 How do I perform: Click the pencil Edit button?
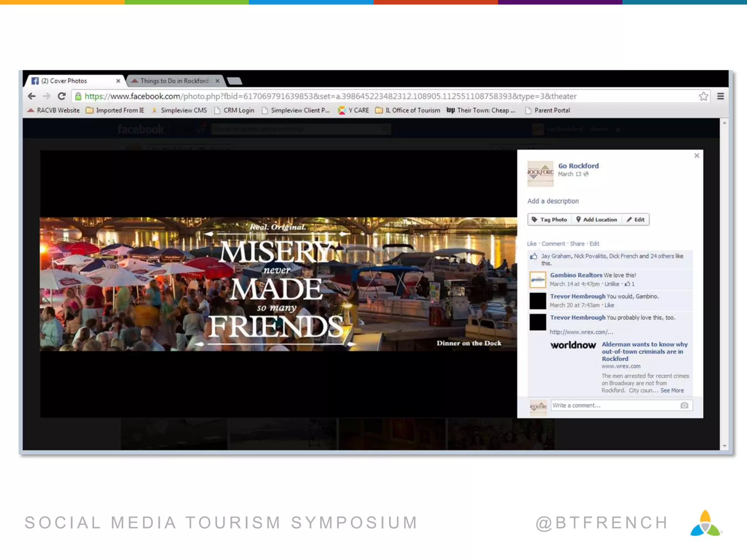tap(636, 219)
